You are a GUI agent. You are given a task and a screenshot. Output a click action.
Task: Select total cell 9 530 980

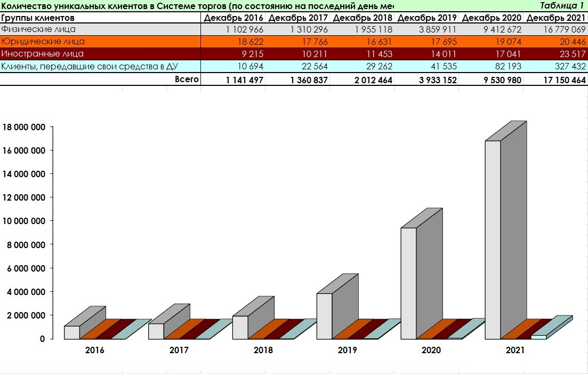tap(491, 79)
